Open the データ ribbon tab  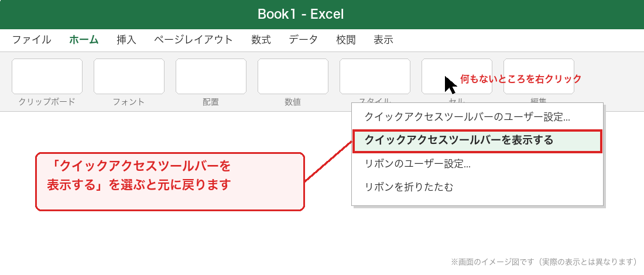pyautogui.click(x=303, y=40)
